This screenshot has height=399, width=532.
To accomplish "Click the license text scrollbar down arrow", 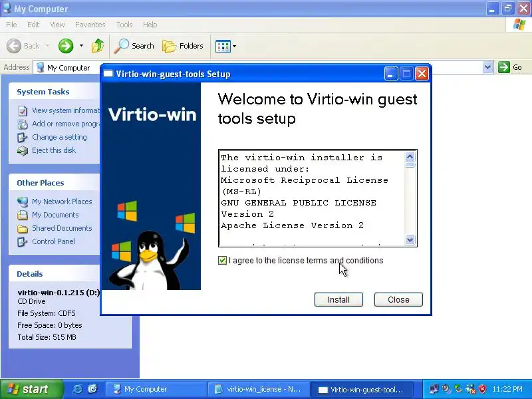I will coord(410,239).
